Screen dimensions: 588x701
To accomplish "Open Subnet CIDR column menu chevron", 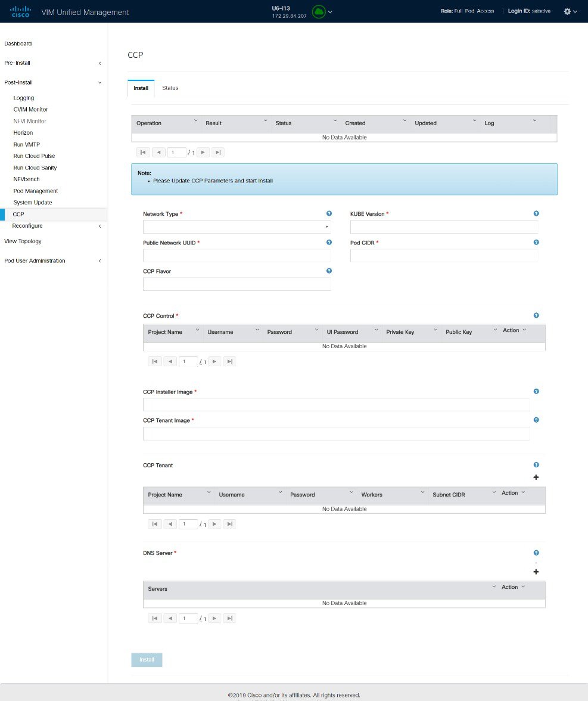I will click(x=494, y=492).
